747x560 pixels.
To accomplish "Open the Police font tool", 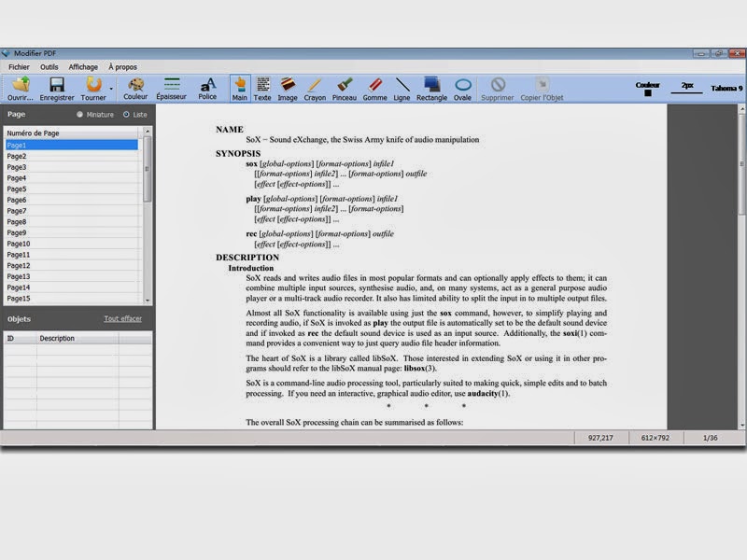I will (x=207, y=89).
